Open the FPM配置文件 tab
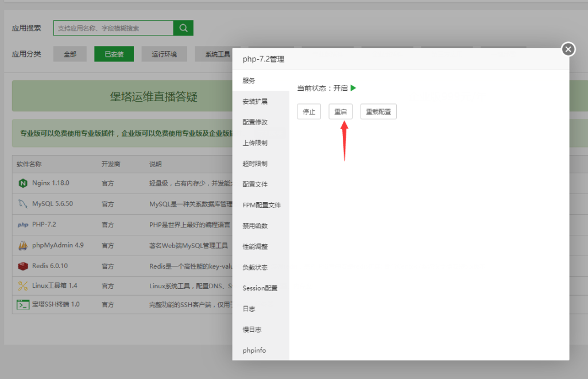 point(261,205)
